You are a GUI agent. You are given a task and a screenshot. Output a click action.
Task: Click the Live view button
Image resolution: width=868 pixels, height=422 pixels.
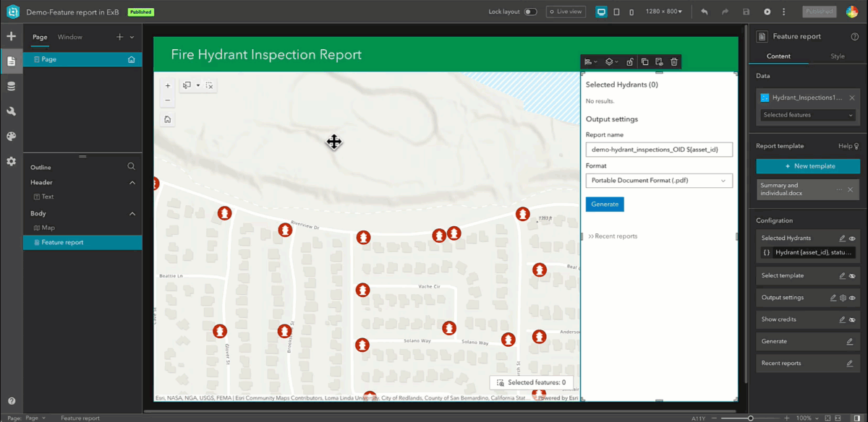point(566,12)
